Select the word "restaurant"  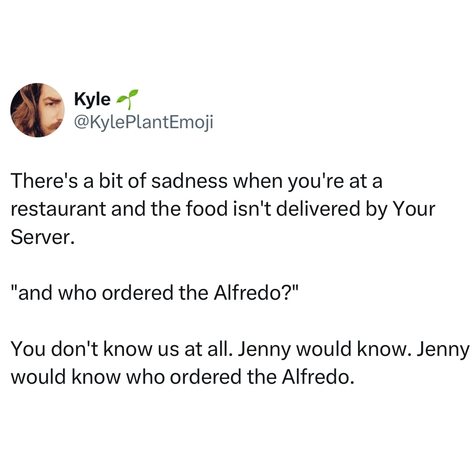click(x=58, y=209)
